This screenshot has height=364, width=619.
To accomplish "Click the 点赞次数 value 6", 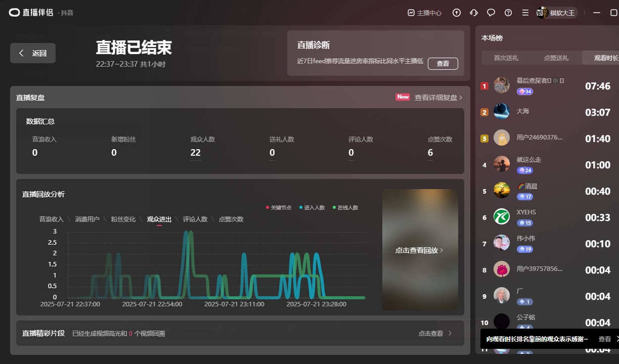I will 430,153.
